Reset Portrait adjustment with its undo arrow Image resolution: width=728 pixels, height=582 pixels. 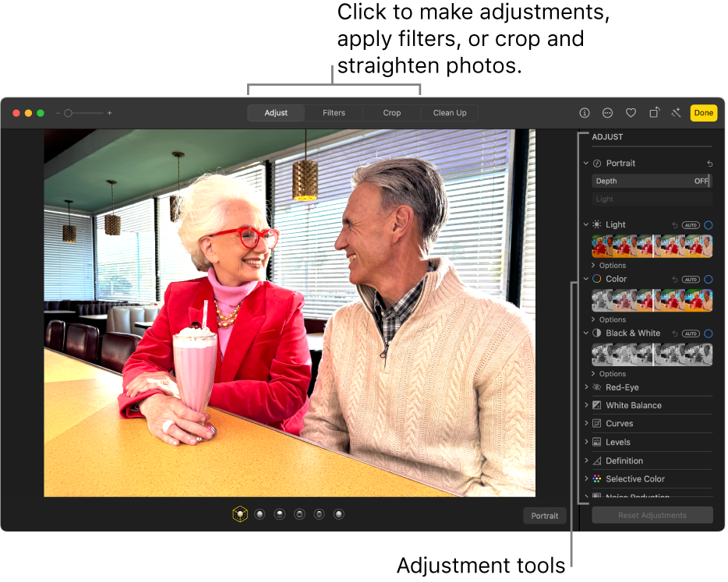coord(709,164)
